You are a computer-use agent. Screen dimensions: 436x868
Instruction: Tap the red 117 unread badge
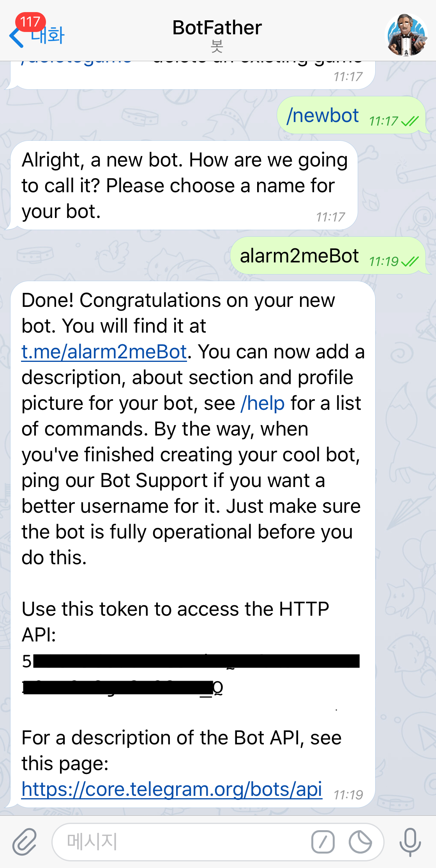point(30,21)
